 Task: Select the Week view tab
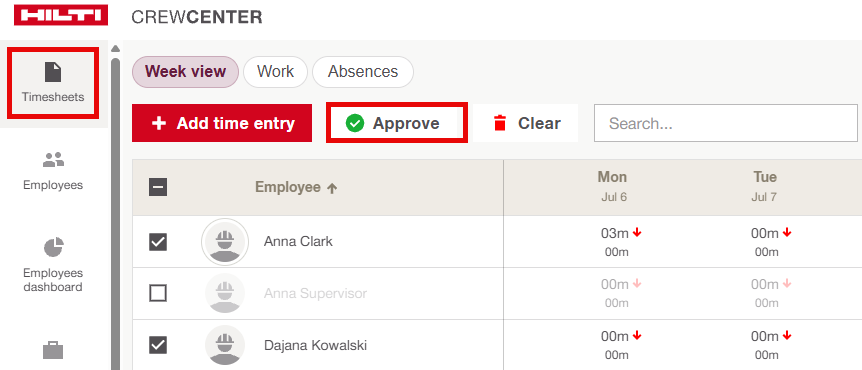point(185,72)
